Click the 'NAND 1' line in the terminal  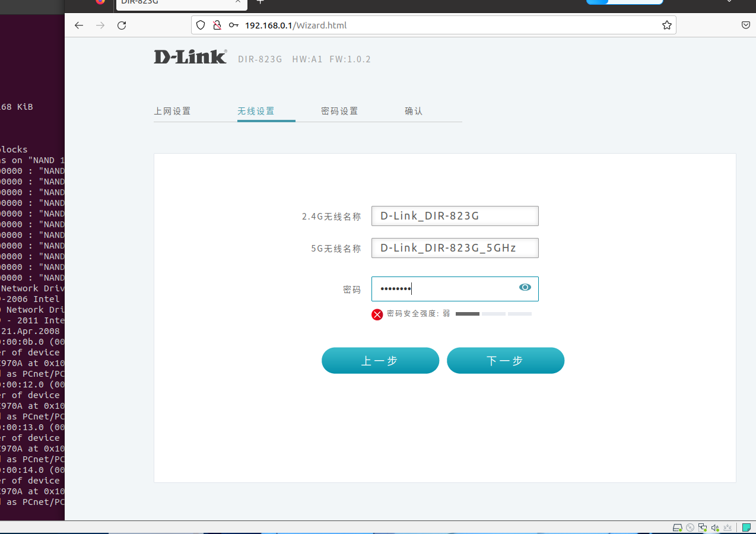tap(33, 160)
